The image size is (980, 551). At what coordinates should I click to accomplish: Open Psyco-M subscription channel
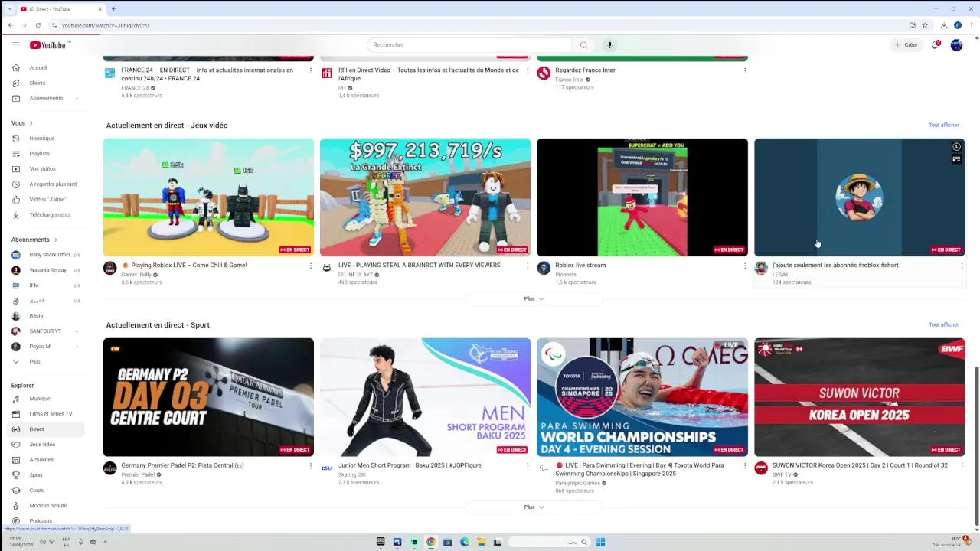[44, 347]
